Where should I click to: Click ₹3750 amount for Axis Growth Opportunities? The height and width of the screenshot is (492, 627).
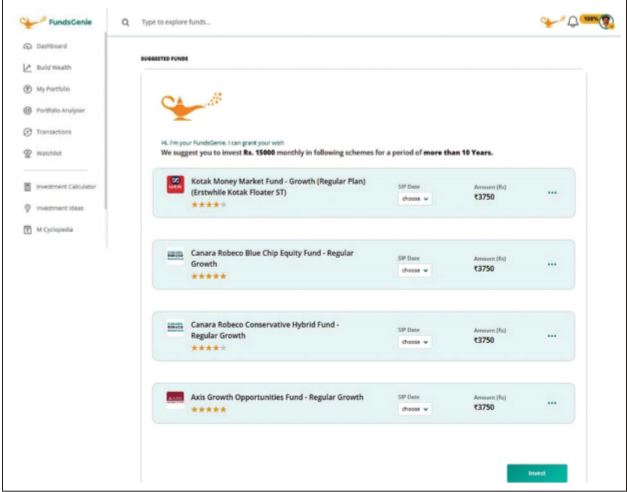(484, 407)
